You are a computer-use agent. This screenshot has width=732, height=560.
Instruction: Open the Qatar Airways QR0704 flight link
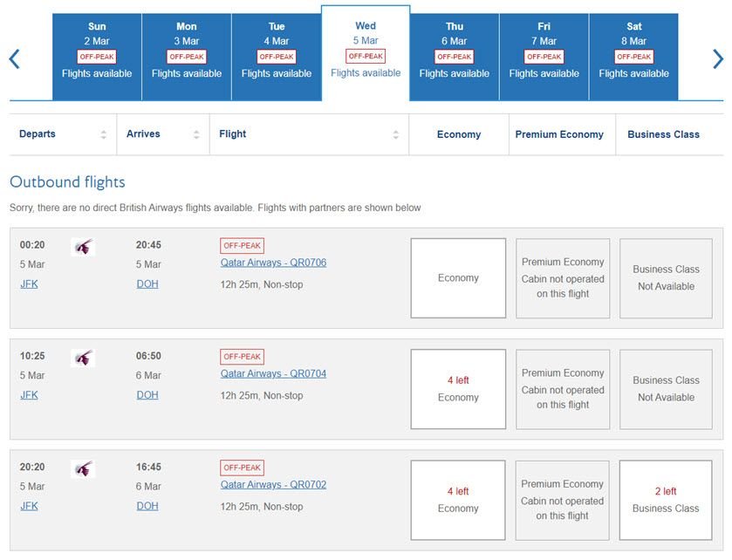tap(273, 373)
